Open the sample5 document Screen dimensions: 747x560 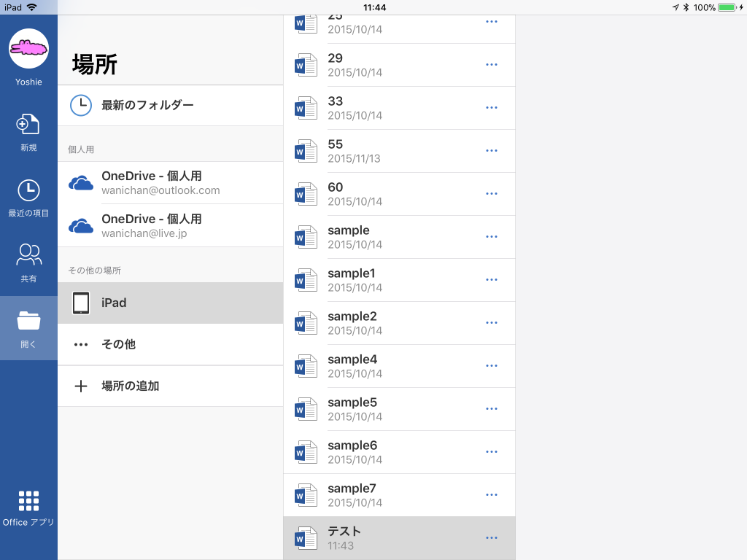pos(399,409)
